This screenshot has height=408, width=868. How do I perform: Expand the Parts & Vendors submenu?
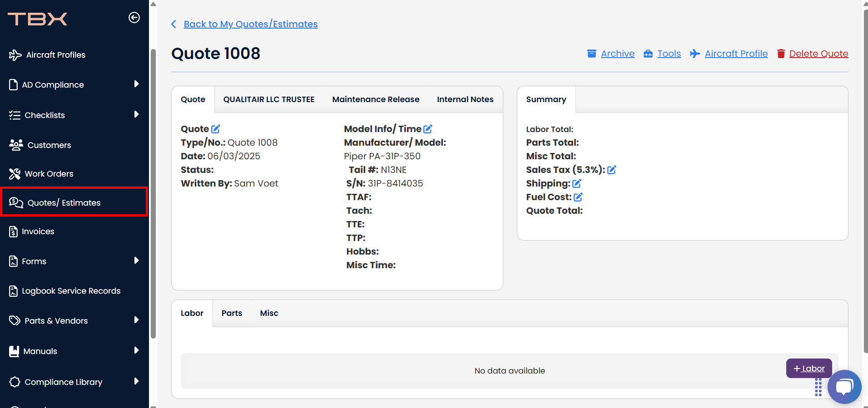tap(136, 320)
